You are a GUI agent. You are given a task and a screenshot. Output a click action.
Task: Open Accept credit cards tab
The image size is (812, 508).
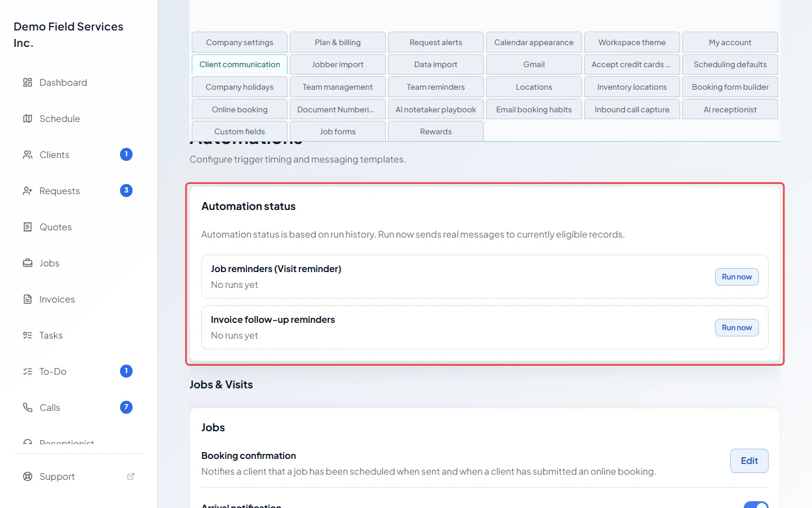632,64
